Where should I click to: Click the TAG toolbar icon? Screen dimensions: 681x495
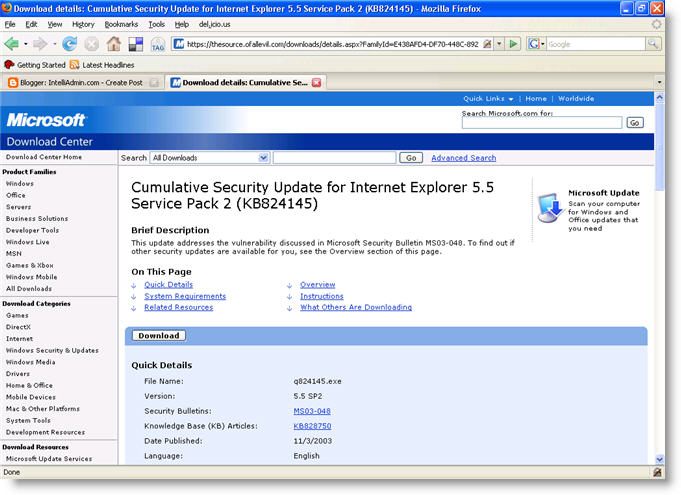click(x=158, y=44)
